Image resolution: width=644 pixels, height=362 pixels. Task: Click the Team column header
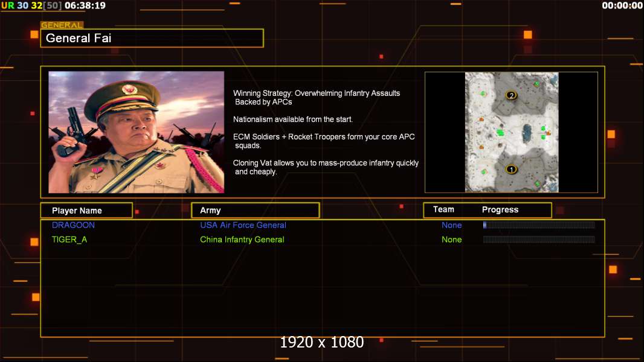coord(443,209)
